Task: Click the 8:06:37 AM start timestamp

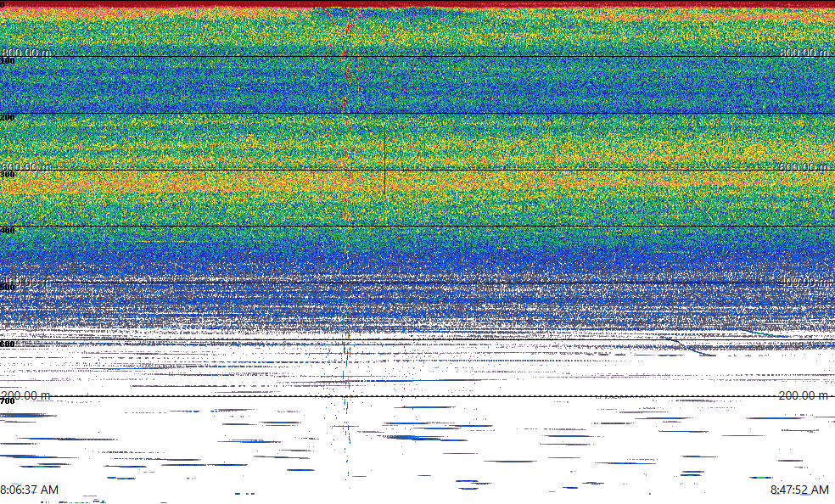Action: tap(30, 490)
